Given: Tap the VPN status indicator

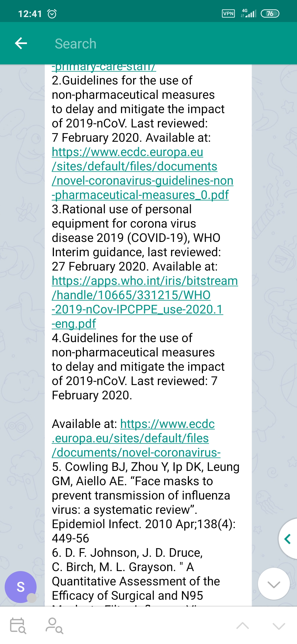Looking at the screenshot, I should (x=228, y=13).
